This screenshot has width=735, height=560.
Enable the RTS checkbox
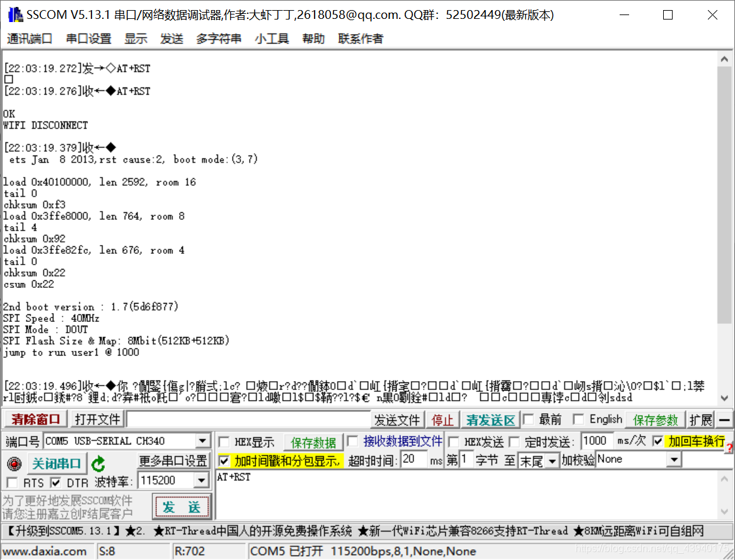[11, 483]
